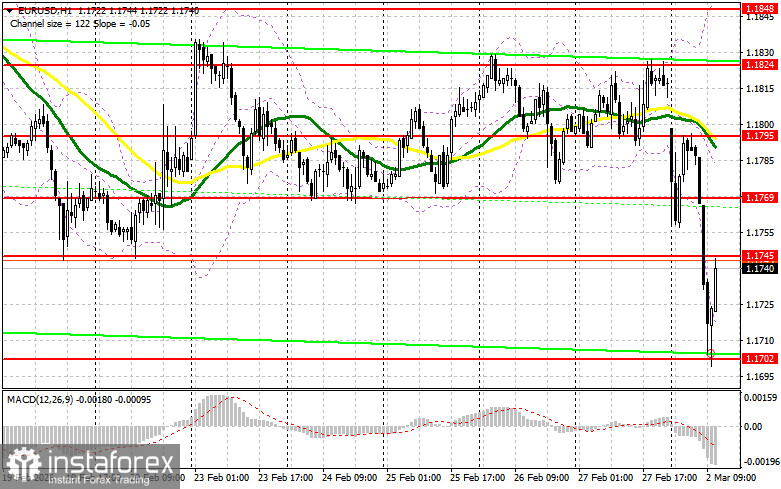Click the chart menu triangle beside EURUSD,H1
The width and height of the screenshot is (781, 489).
[x=11, y=11]
